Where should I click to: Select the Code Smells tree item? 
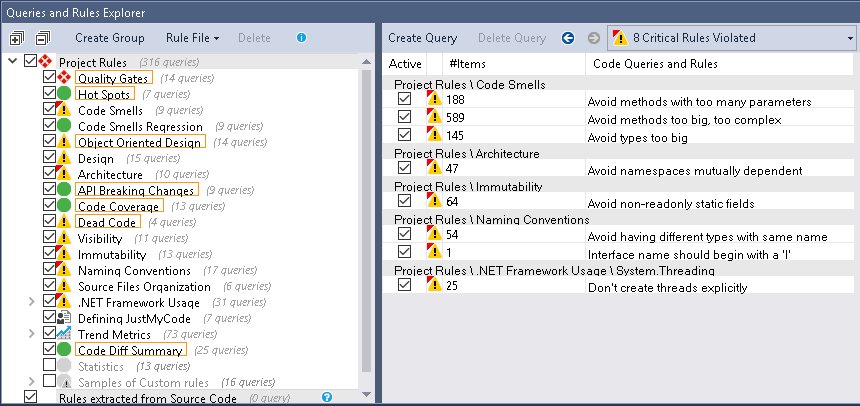point(110,110)
